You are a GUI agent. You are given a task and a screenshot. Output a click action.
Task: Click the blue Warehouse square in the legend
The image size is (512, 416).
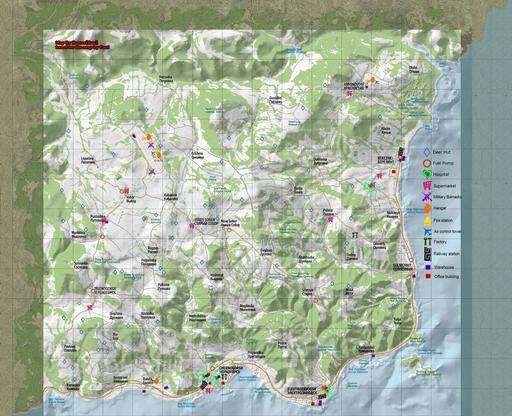tap(428, 267)
